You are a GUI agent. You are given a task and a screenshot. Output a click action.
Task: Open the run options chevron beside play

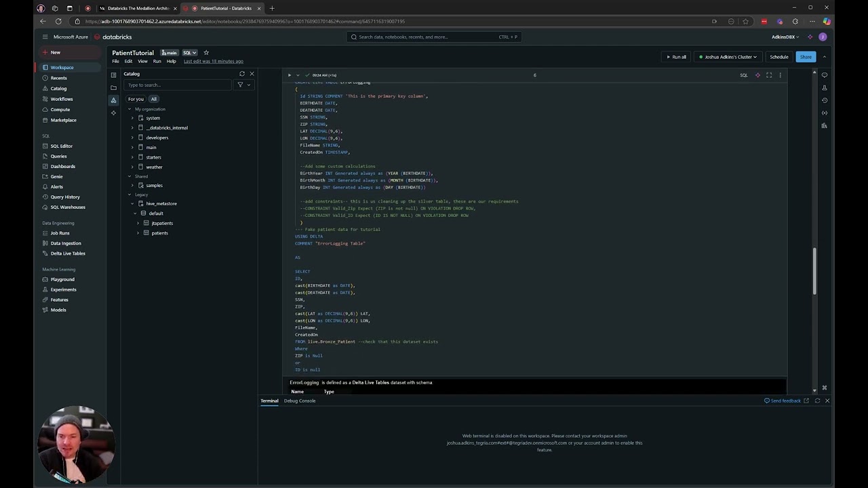click(298, 75)
